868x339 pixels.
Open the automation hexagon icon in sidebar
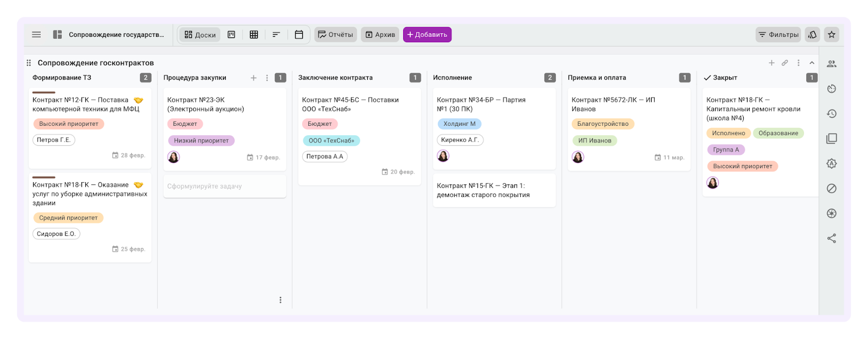point(832,164)
